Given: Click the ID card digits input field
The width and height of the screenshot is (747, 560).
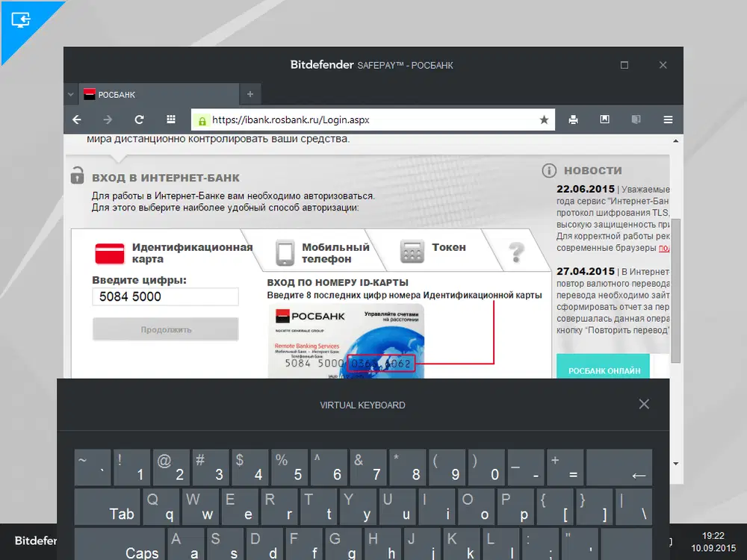Looking at the screenshot, I should click(x=165, y=297).
